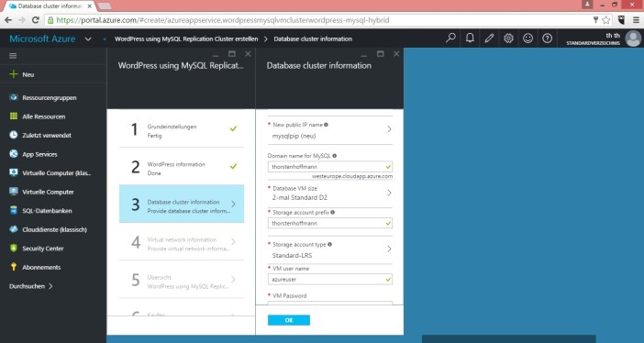Viewport: 644px width, 343px height.
Task: Toggle the hamburger sidebar menu
Action: pos(13,56)
